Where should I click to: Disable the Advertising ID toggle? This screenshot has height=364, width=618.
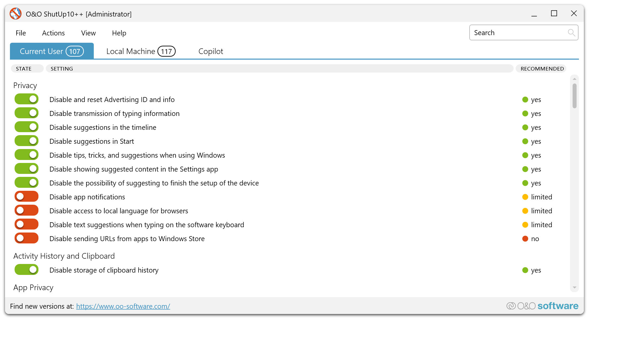pos(26,99)
